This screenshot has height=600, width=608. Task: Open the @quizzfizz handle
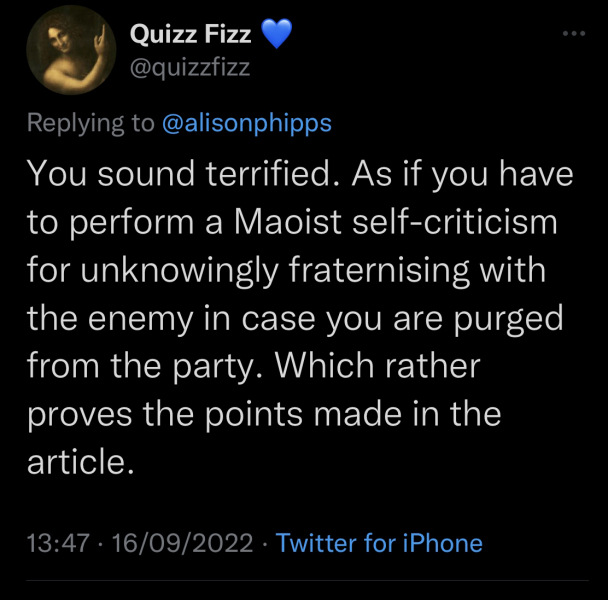click(190, 68)
